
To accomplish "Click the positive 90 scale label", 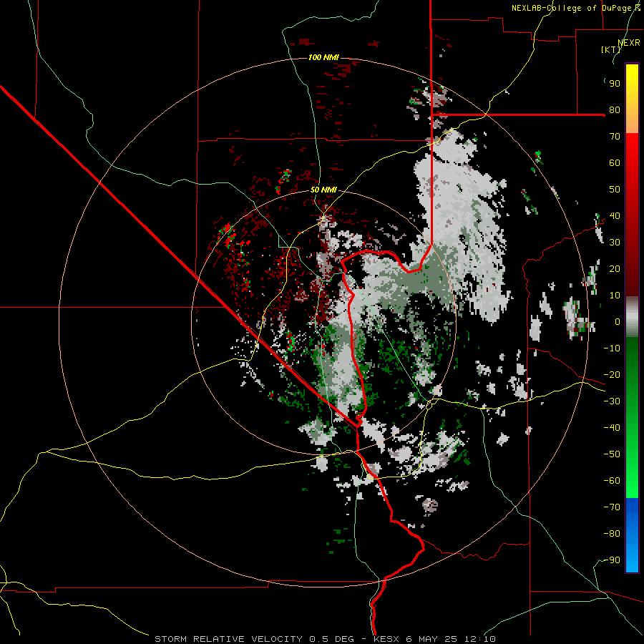I will click(x=615, y=84).
